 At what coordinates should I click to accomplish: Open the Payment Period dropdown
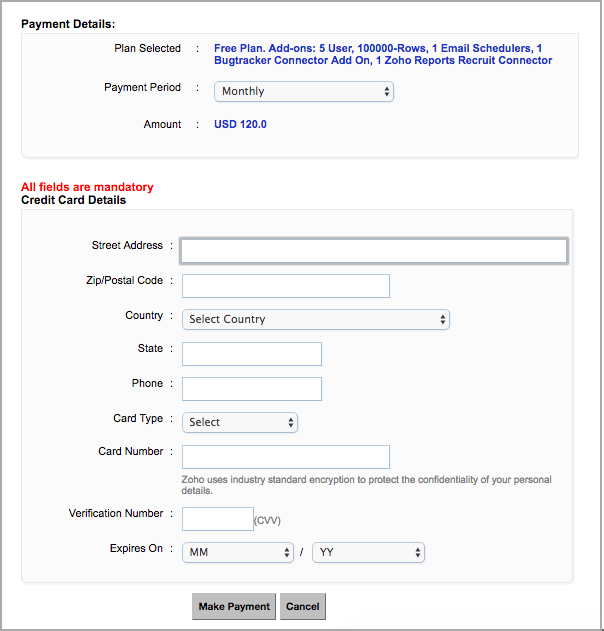(304, 91)
